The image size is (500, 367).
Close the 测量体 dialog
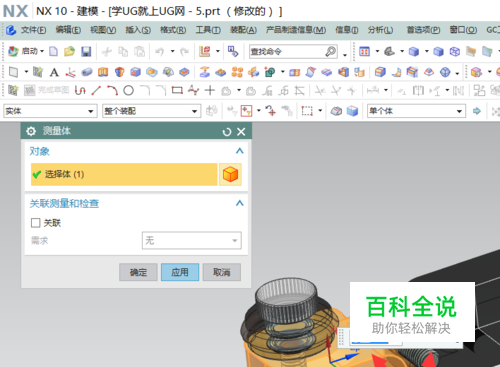pos(241,132)
